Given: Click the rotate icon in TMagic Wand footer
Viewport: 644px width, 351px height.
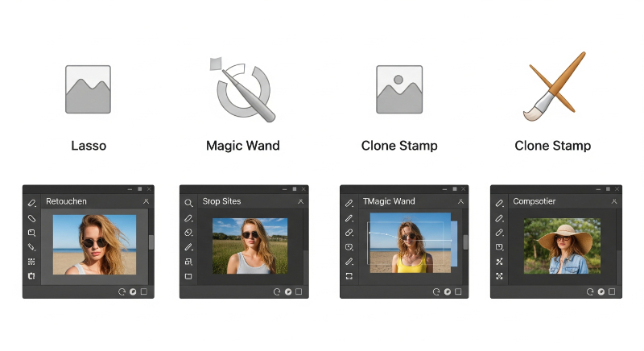Looking at the screenshot, I should pyautogui.click(x=436, y=291).
